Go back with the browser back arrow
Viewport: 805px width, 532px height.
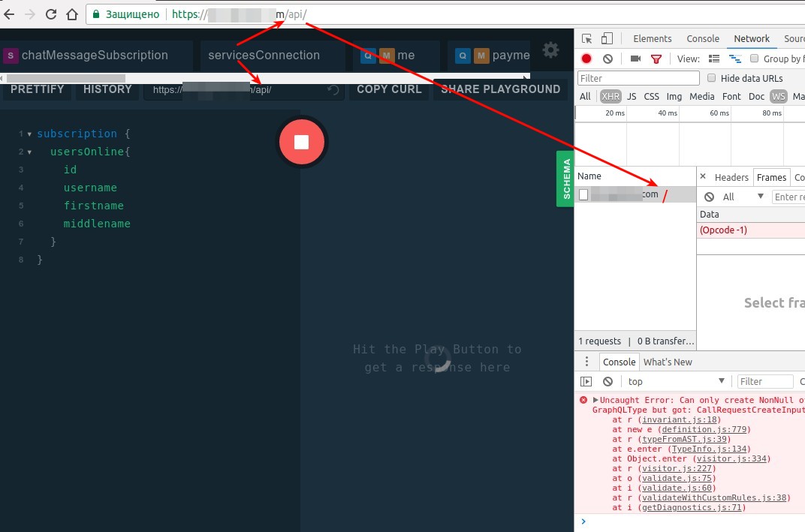click(x=9, y=14)
